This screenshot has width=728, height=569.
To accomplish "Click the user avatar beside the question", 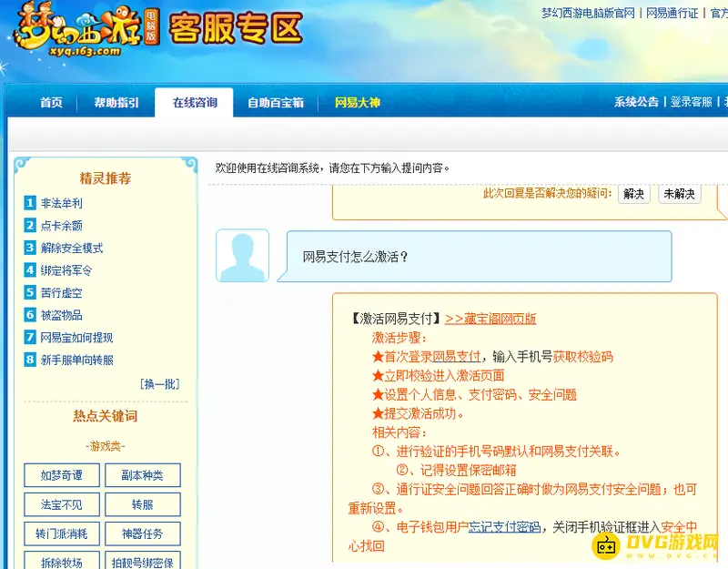I will pyautogui.click(x=242, y=256).
